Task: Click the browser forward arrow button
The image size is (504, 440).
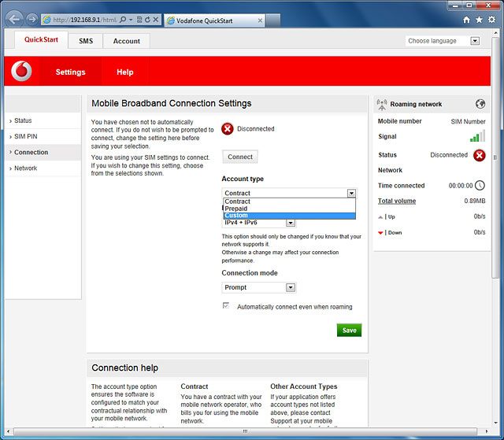Action: click(31, 18)
